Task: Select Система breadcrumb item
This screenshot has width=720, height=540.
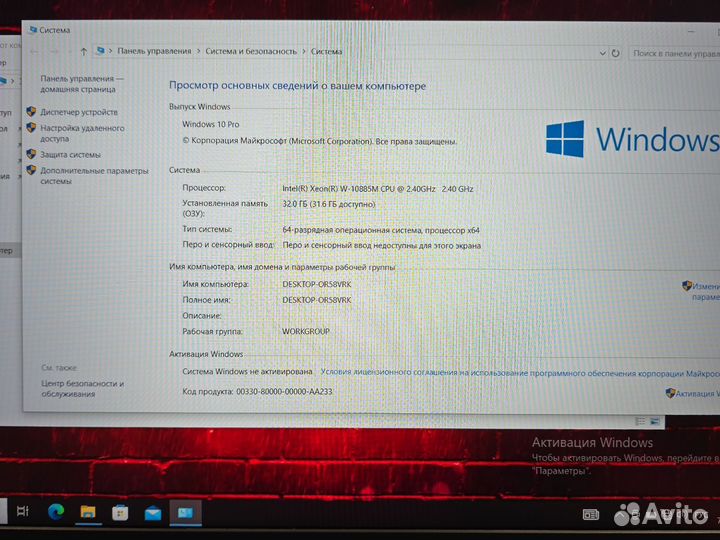Action: pos(326,51)
